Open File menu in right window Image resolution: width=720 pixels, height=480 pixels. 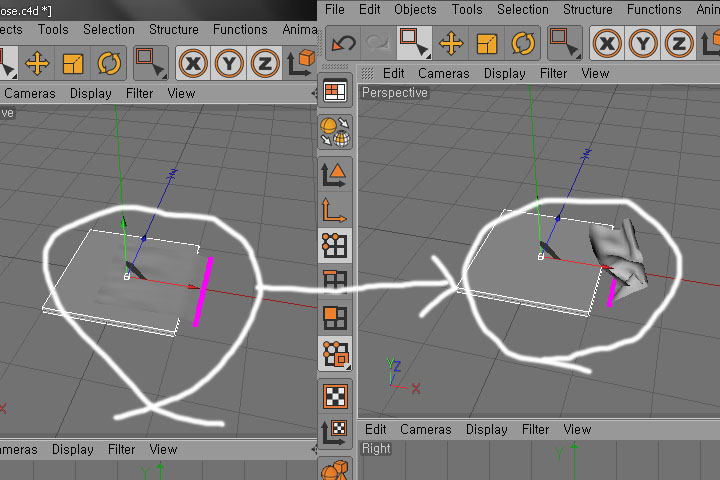335,9
